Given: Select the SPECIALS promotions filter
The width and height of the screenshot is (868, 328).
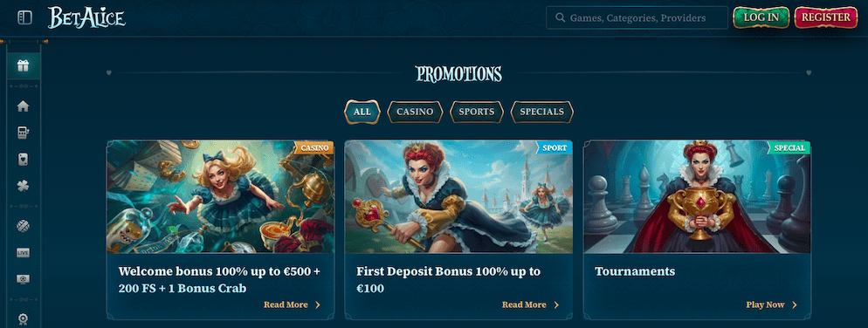Looking at the screenshot, I should click(x=542, y=112).
